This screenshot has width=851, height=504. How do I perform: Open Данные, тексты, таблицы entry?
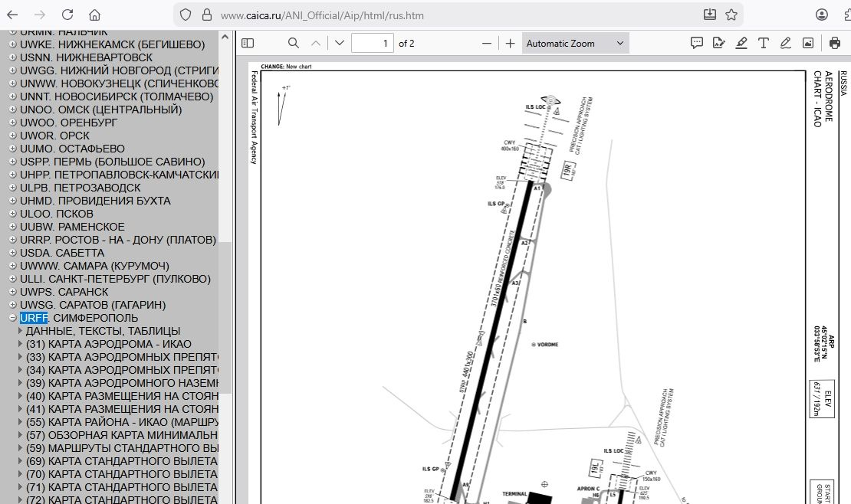(x=103, y=331)
